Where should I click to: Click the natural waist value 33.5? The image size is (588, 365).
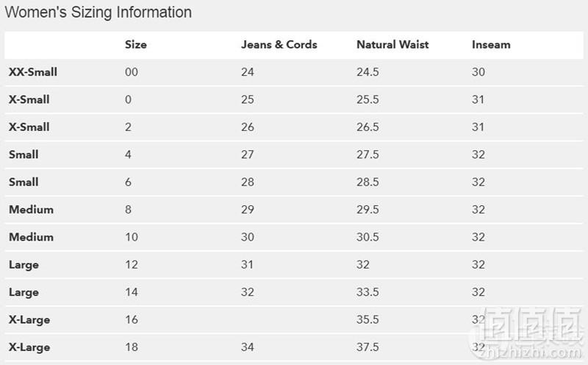tap(367, 292)
